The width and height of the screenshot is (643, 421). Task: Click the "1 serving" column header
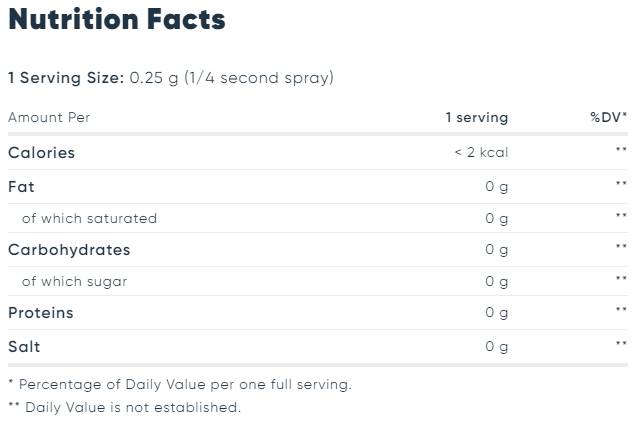(476, 118)
